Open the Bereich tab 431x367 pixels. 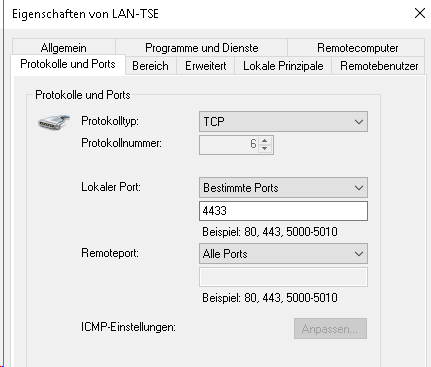coord(150,66)
